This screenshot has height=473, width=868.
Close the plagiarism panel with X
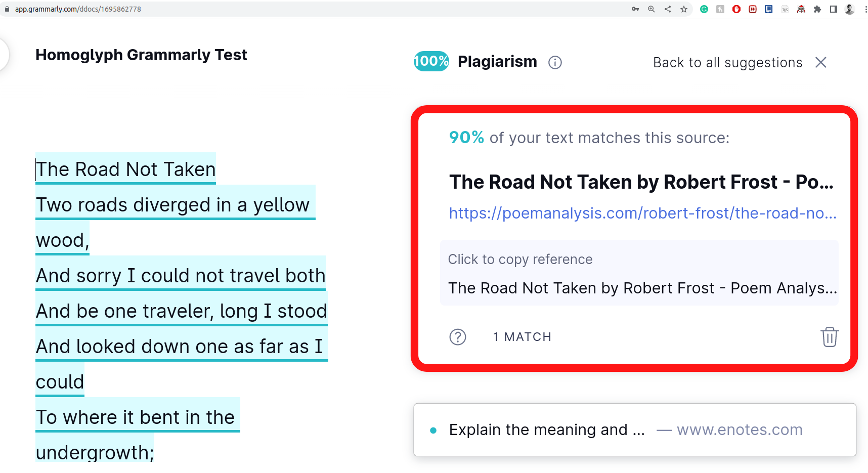(820, 62)
